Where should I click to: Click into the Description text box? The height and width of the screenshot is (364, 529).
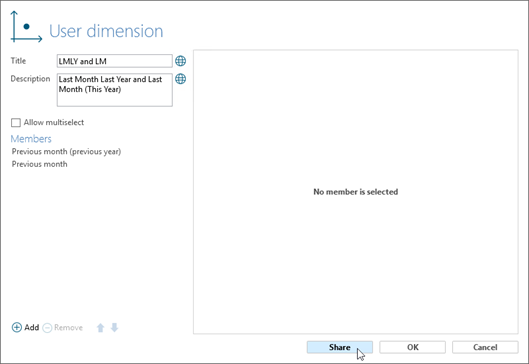pos(115,90)
